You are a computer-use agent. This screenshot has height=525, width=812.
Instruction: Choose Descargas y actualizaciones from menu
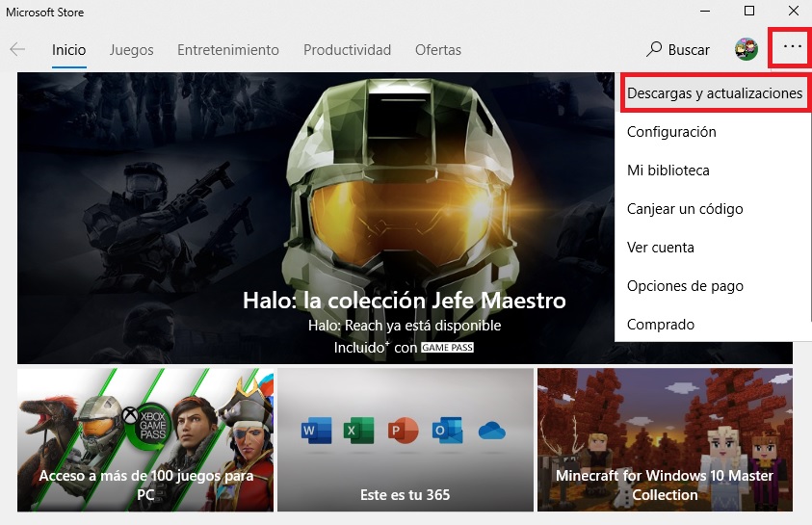point(715,93)
